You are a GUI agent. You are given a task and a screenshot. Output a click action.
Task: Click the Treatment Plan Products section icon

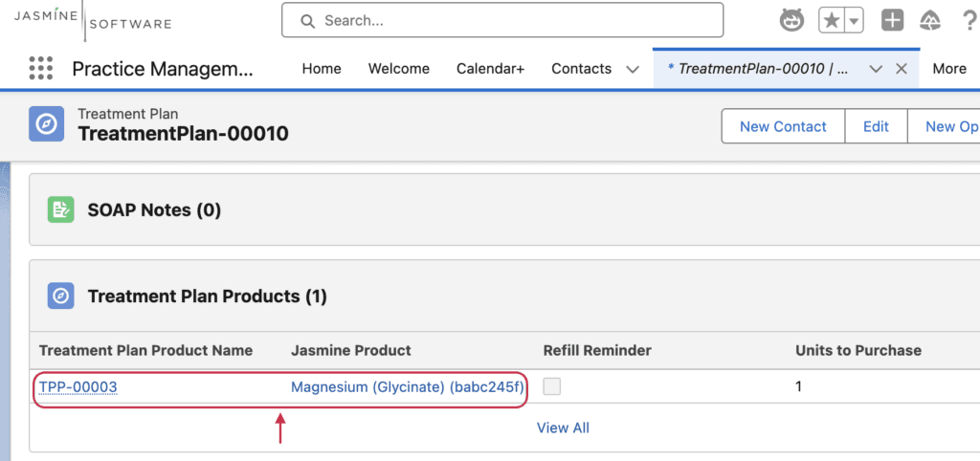click(60, 296)
